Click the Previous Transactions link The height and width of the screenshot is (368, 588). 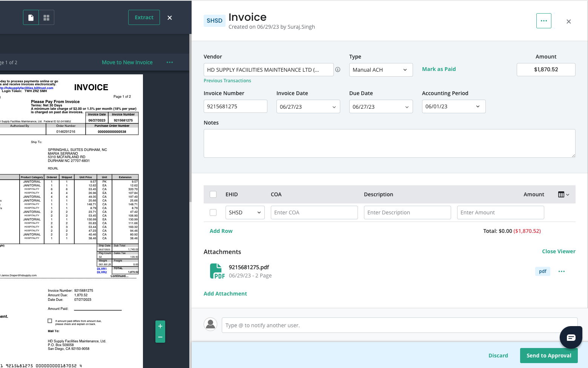pos(227,81)
